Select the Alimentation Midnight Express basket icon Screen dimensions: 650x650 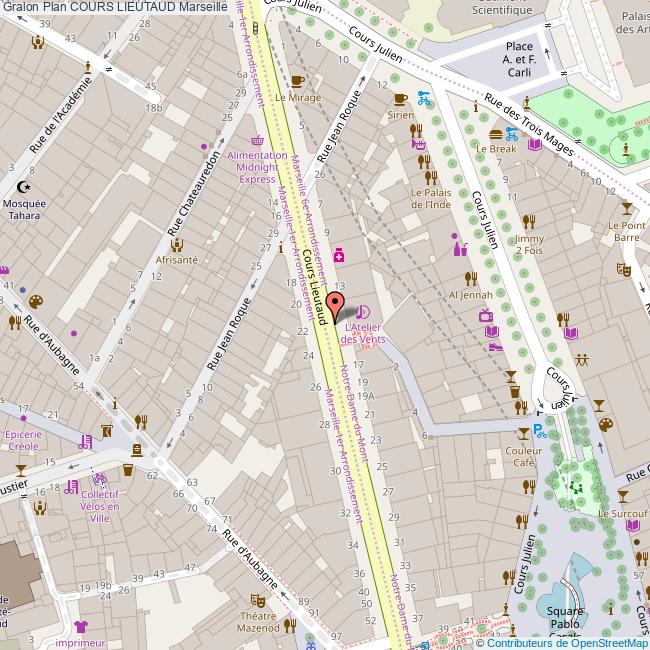tap(257, 140)
